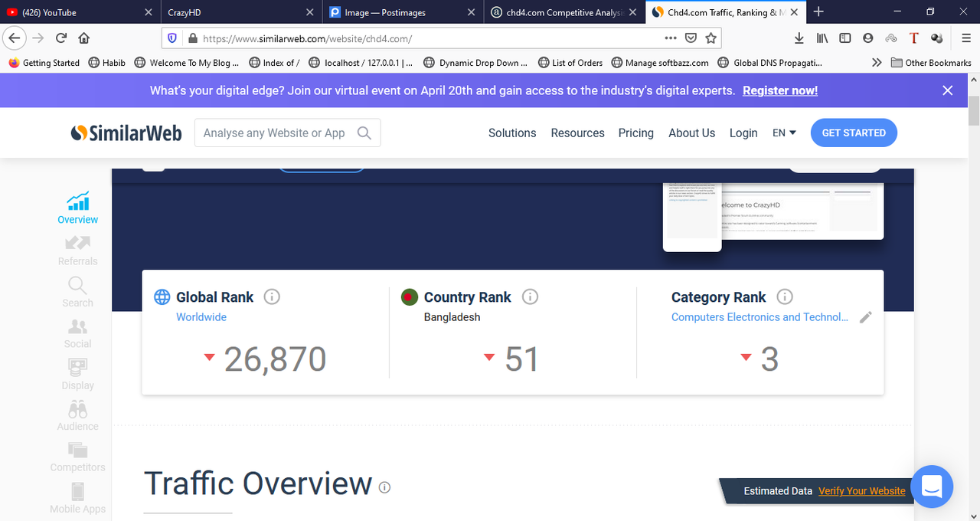The width and height of the screenshot is (980, 521).
Task: Click the browser forward arrow
Action: click(38, 38)
